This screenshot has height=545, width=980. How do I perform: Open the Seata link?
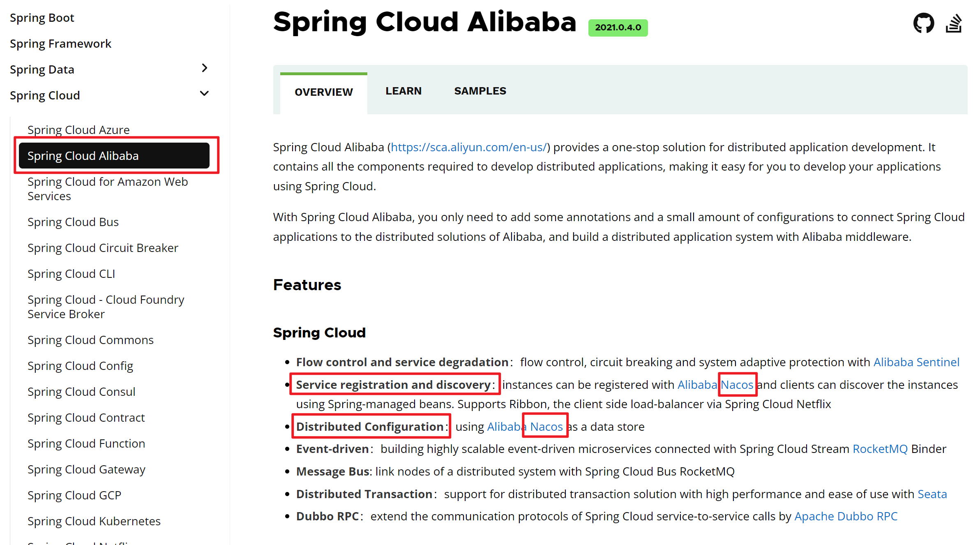[x=932, y=494]
